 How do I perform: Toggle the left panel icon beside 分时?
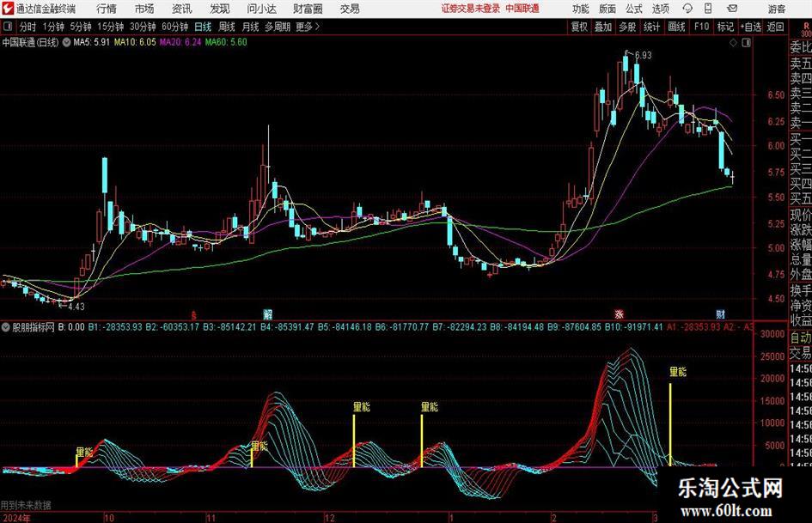click(x=7, y=27)
